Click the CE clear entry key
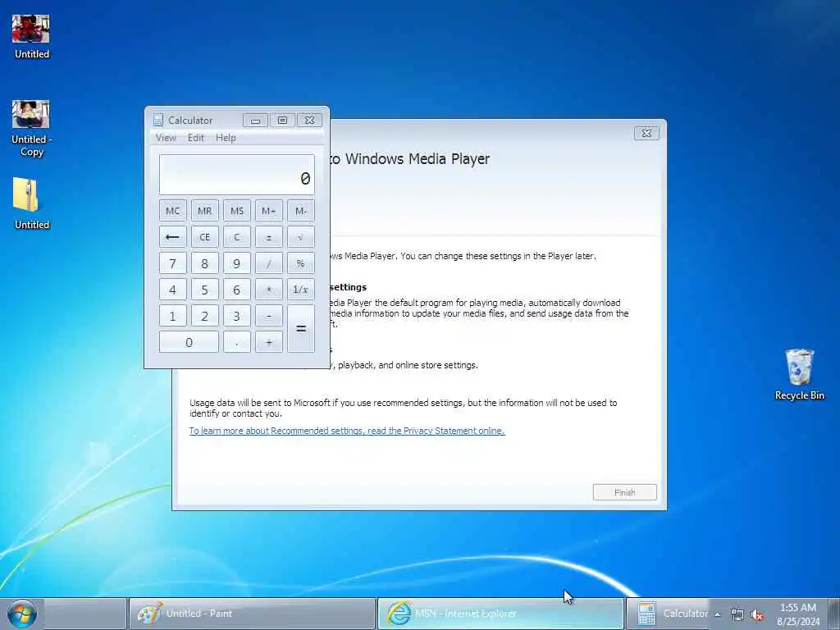Viewport: 840px width, 630px height. pyautogui.click(x=204, y=237)
